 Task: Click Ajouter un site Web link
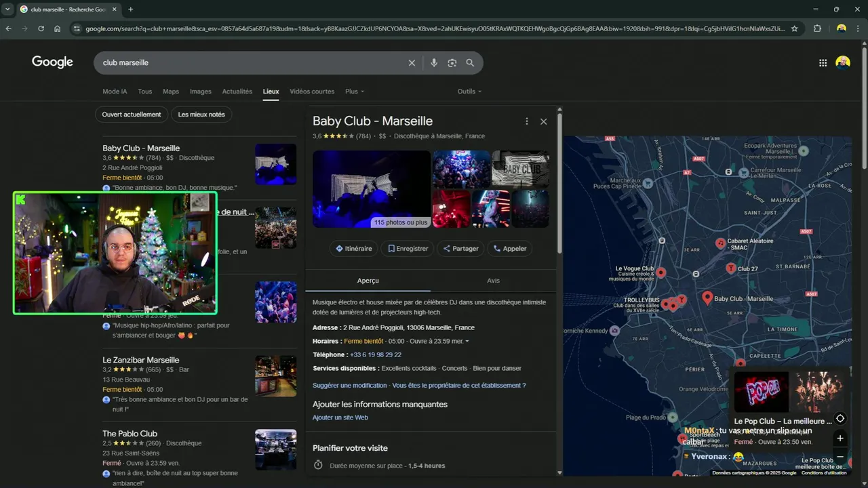340,418
